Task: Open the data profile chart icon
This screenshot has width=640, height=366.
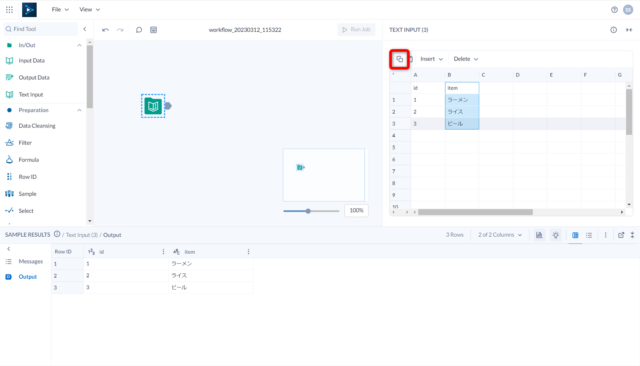Action: 539,235
